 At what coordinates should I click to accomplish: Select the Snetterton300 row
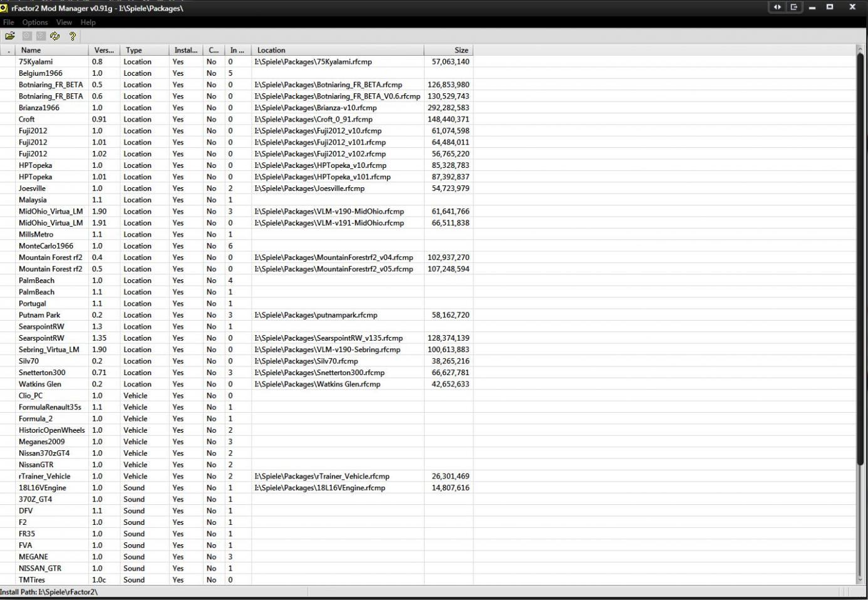[x=237, y=373]
